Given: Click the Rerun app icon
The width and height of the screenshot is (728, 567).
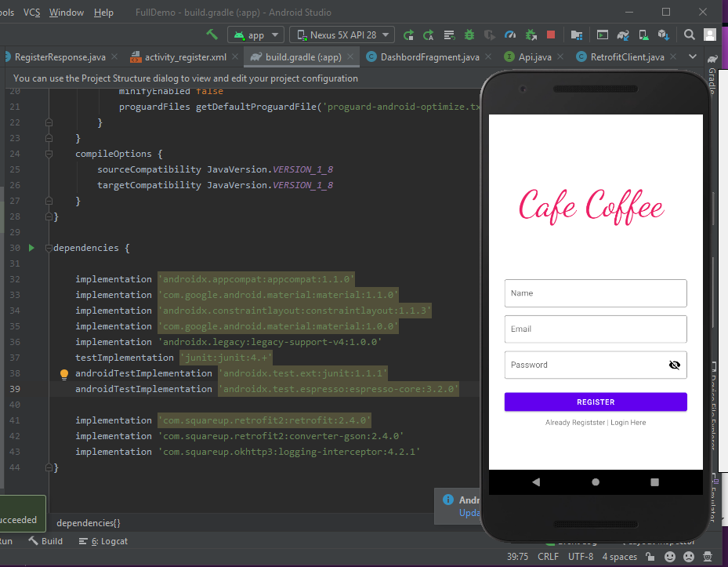Looking at the screenshot, I should (x=408, y=35).
